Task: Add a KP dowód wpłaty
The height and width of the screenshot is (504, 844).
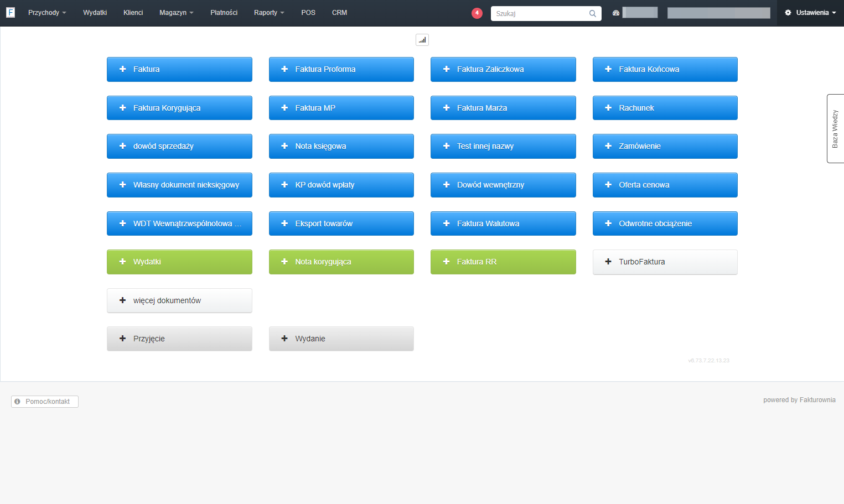Action: [341, 185]
